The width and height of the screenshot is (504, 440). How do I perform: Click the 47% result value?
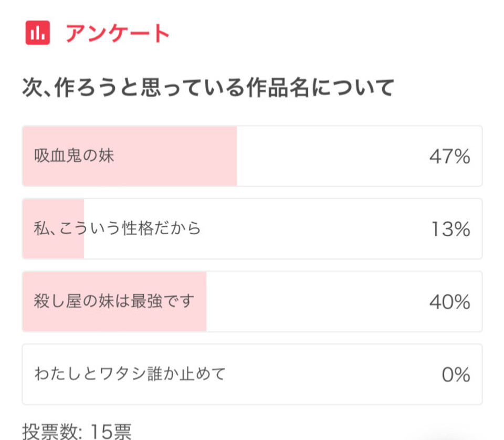[x=450, y=156]
